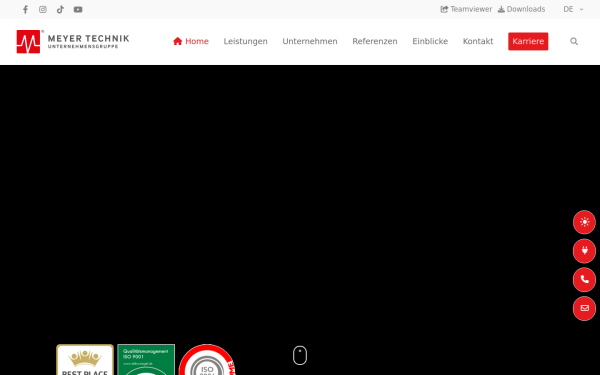Open the YouTube channel icon
The image size is (600, 375).
[78, 10]
